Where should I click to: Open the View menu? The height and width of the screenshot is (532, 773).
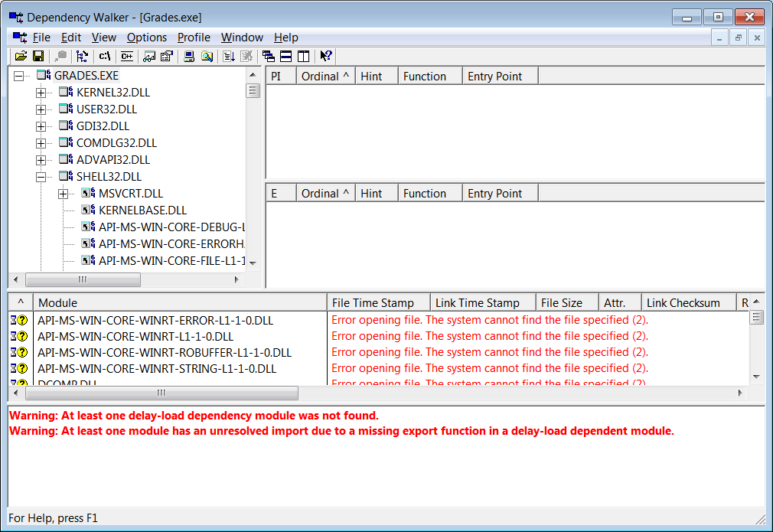pyautogui.click(x=104, y=38)
